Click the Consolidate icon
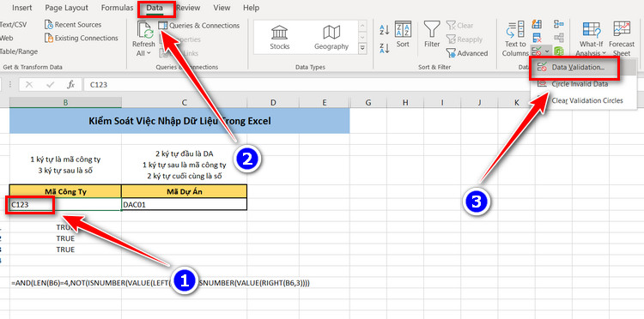Image resolution: width=644 pixels, height=319 pixels. [x=559, y=24]
